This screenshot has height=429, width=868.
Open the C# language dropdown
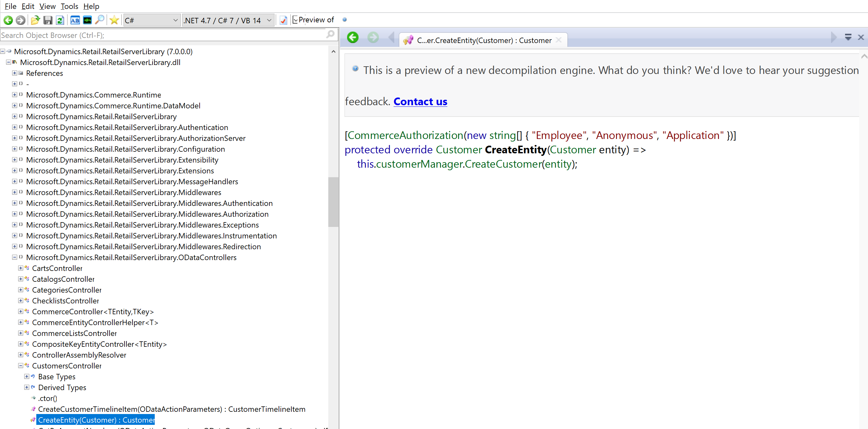point(151,20)
